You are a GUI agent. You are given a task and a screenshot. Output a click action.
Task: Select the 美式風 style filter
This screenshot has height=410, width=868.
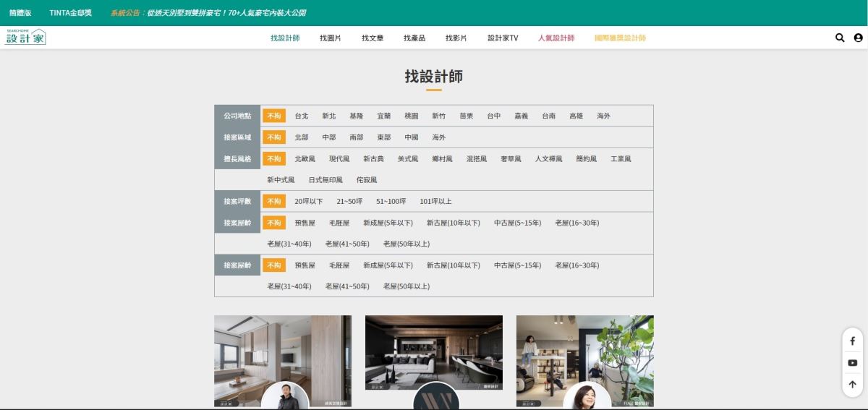click(x=408, y=158)
